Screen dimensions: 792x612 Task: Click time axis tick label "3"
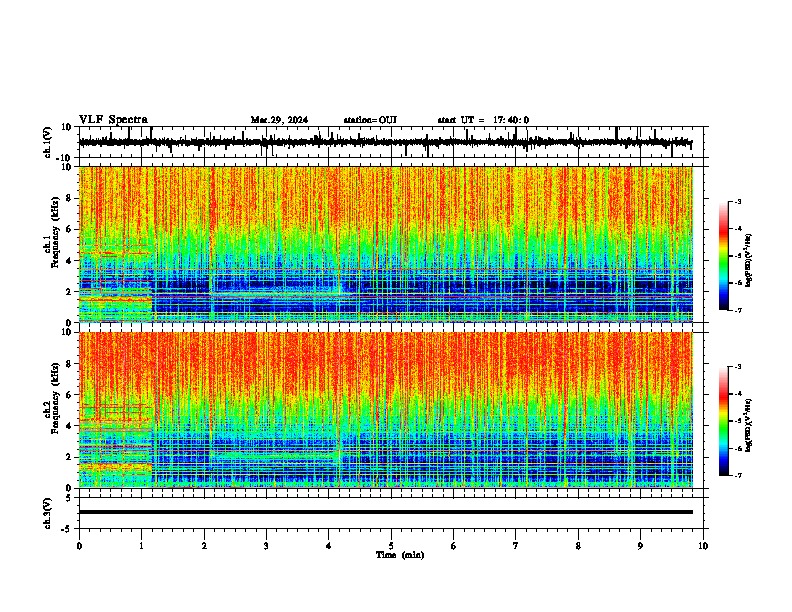click(x=266, y=546)
